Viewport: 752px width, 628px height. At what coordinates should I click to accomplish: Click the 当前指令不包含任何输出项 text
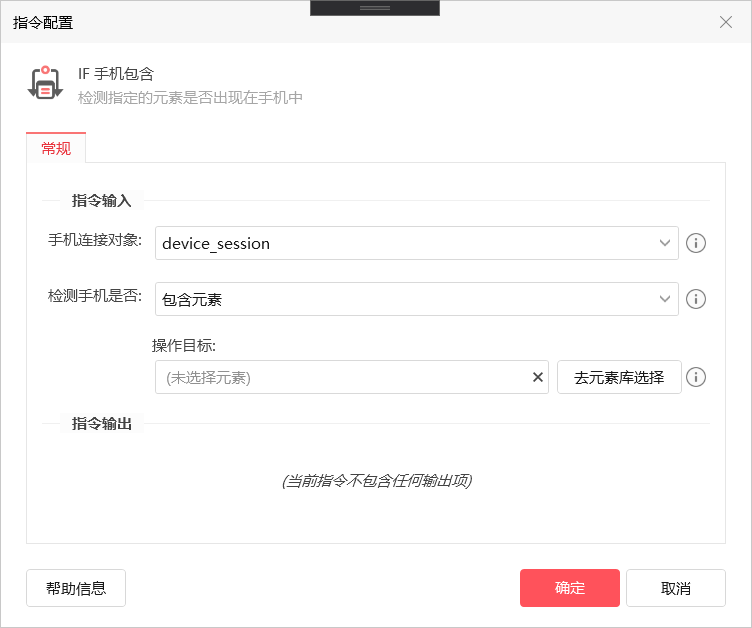pos(377,481)
